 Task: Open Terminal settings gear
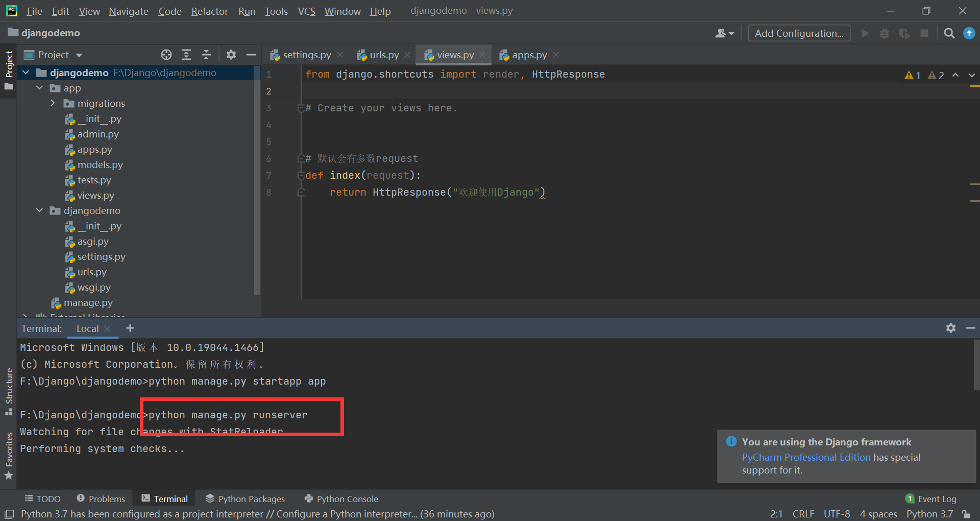coord(950,328)
